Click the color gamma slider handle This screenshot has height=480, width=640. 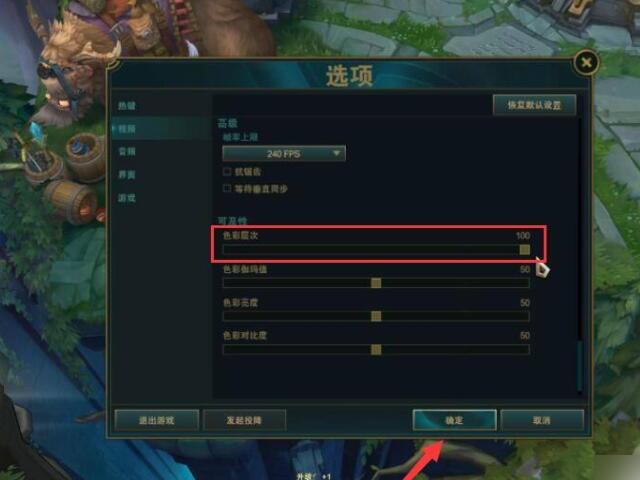pyautogui.click(x=376, y=283)
